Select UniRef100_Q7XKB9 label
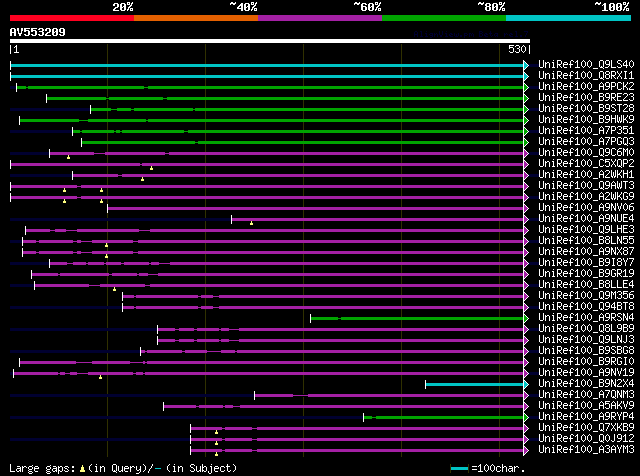 [586, 428]
